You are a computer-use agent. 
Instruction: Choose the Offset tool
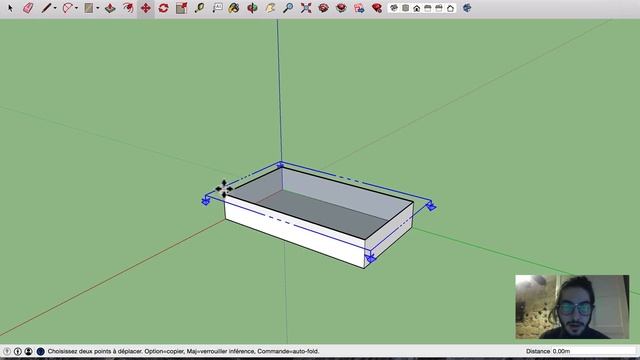tap(128, 8)
